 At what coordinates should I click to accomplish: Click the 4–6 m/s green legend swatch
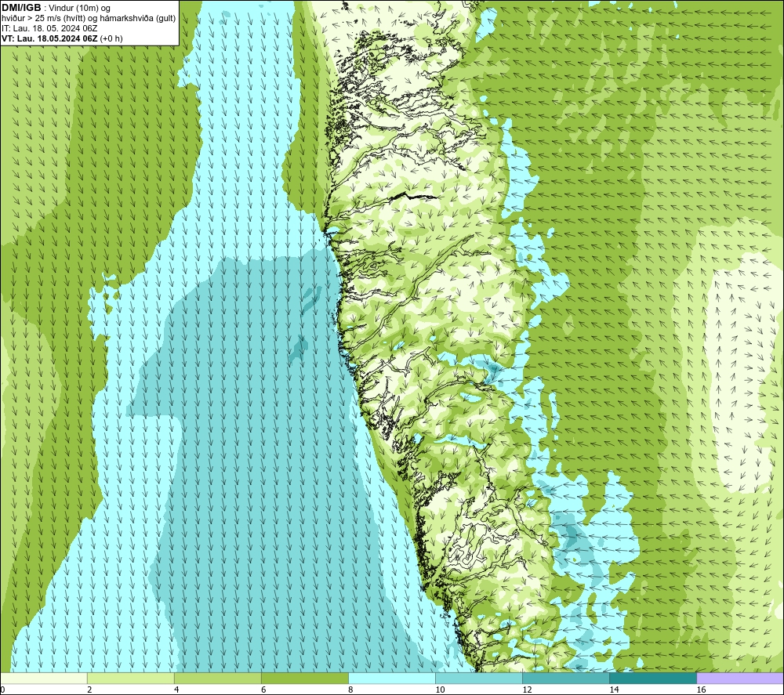[218, 679]
